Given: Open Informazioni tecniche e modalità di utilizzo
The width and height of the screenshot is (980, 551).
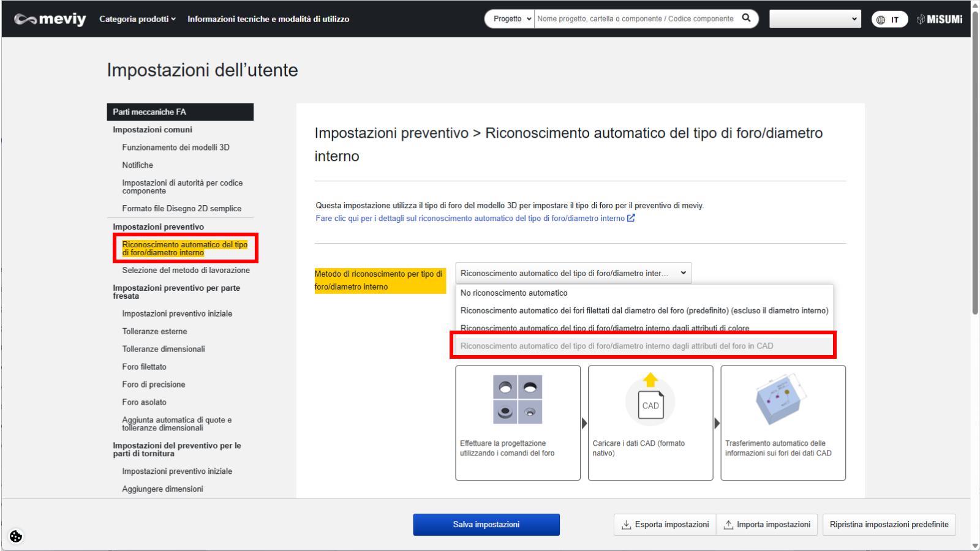Looking at the screenshot, I should (x=268, y=19).
